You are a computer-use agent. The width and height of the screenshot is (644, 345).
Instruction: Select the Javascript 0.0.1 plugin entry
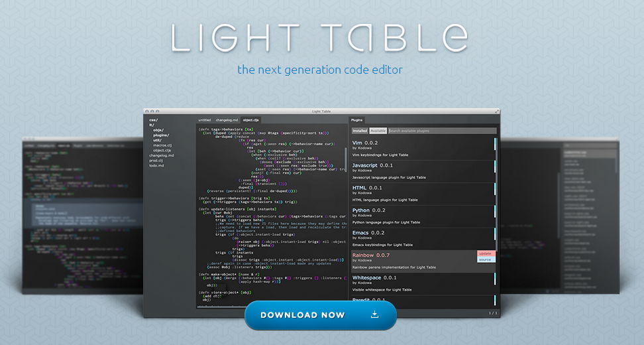click(423, 171)
